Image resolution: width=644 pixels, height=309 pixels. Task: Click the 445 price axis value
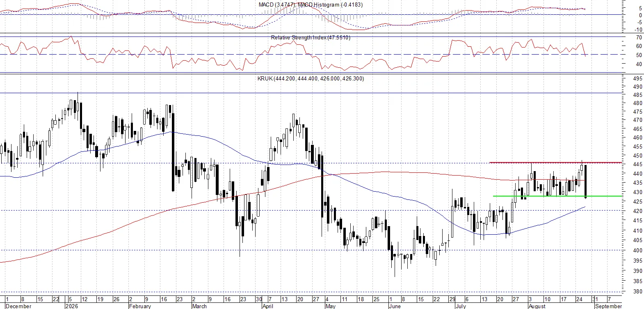pyautogui.click(x=637, y=165)
